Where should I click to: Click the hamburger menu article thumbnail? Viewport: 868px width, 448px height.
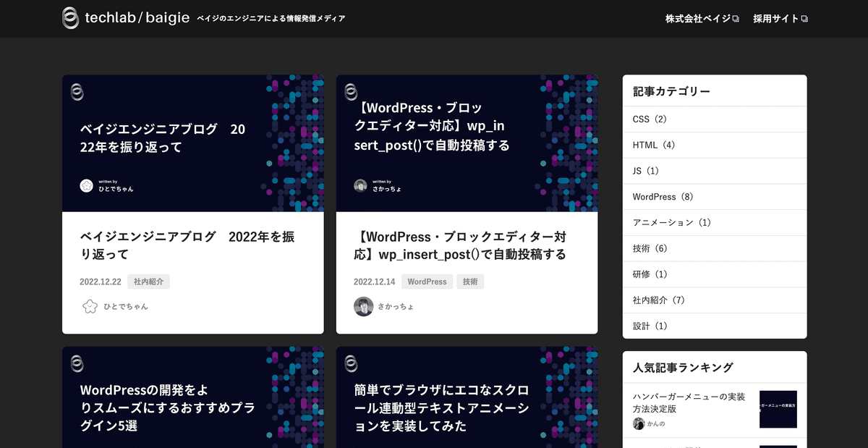(778, 409)
